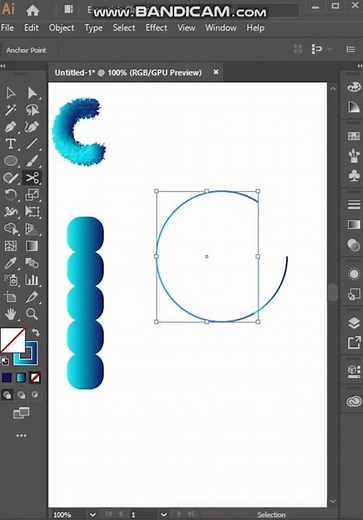Set paint mode to Color
Viewport: 363px width, 520px height.
7,378
